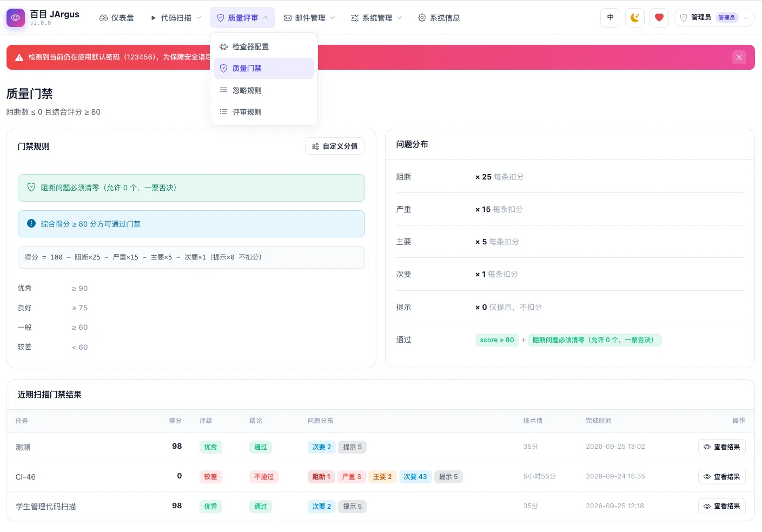Viewport: 762px width, 532px height.
Task: View results for the CI-46 task
Action: tap(722, 477)
